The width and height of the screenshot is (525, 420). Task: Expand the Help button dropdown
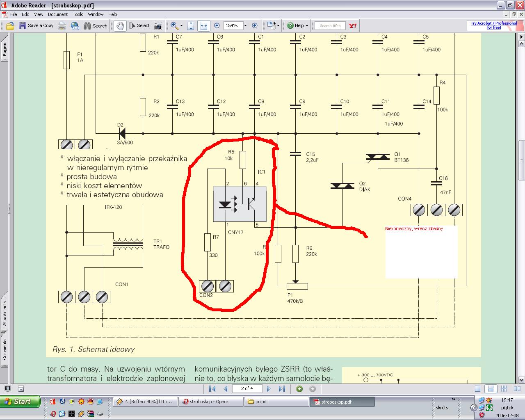(307, 25)
